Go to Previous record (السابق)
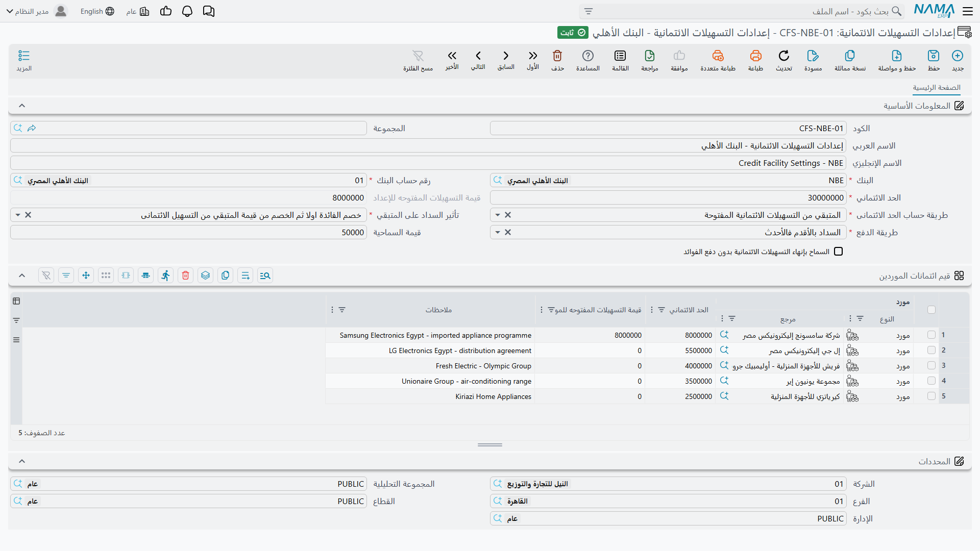The image size is (980, 551). pos(506,60)
